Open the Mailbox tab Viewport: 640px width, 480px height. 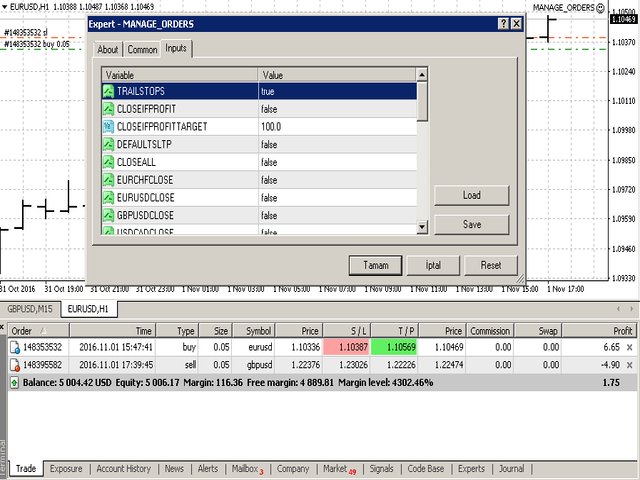[x=247, y=469]
